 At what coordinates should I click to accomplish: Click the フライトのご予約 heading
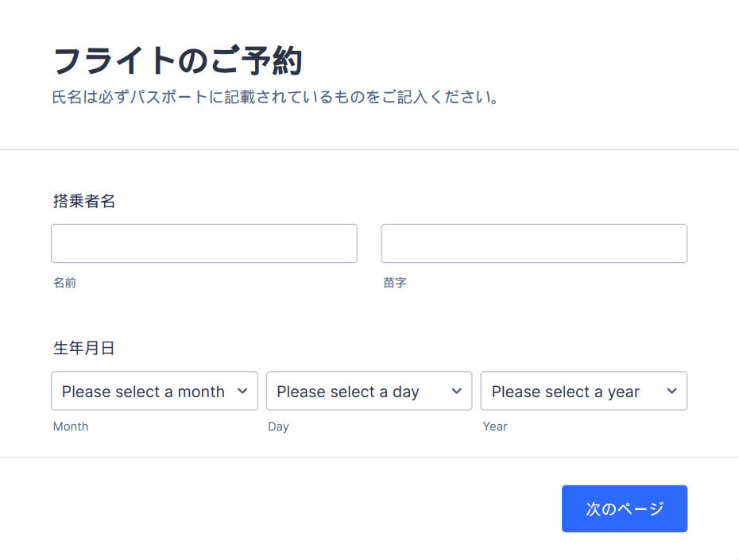tap(178, 60)
